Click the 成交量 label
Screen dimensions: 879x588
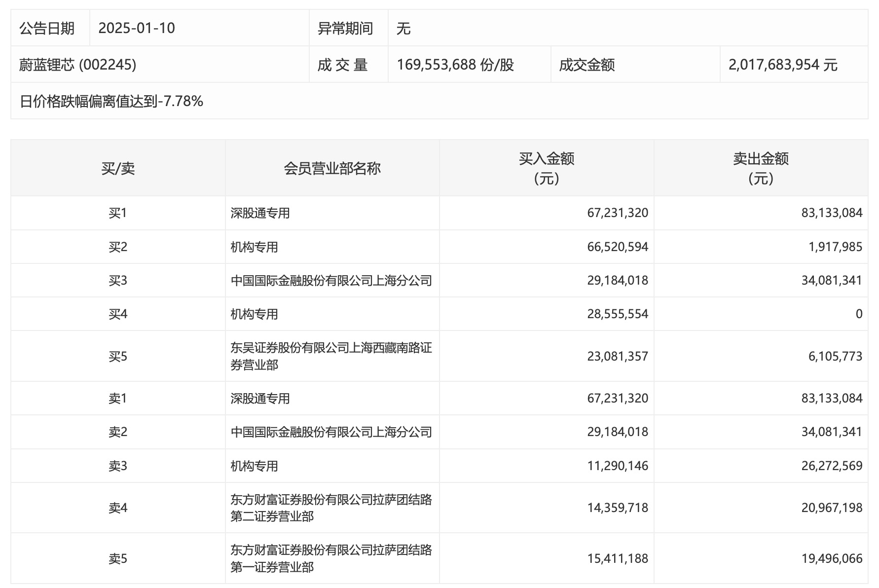click(x=342, y=65)
